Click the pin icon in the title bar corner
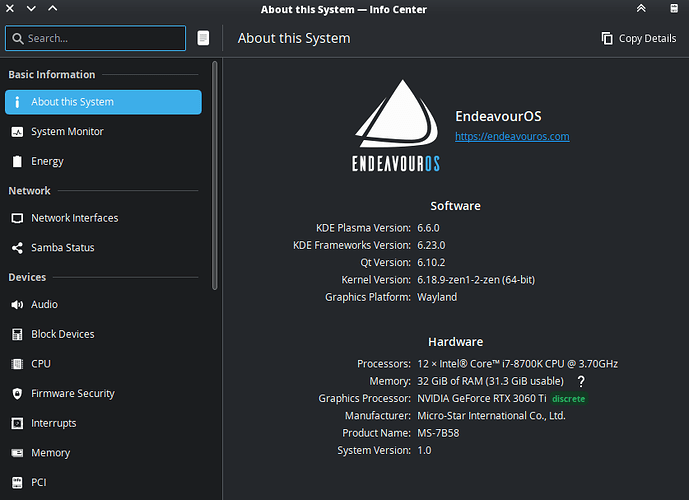The height and width of the screenshot is (500, 689). pos(674,8)
